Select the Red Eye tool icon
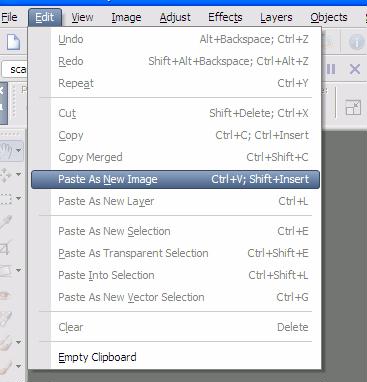This screenshot has height=382, width=367. [x=5, y=295]
